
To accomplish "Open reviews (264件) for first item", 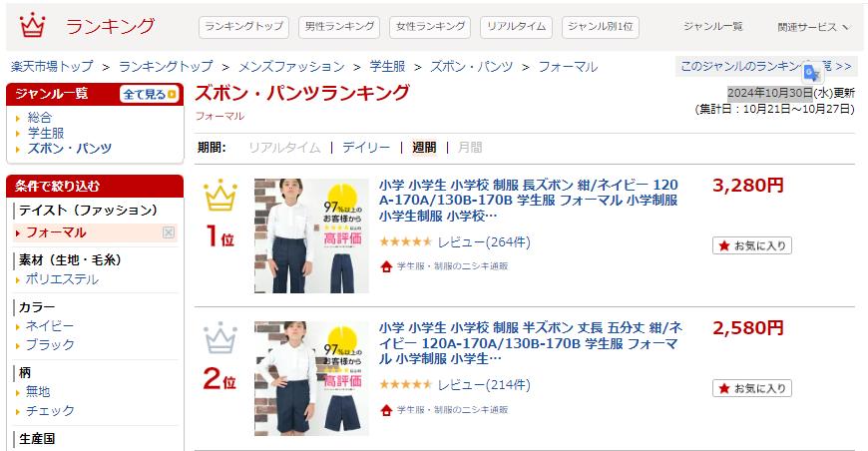I will (x=484, y=242).
